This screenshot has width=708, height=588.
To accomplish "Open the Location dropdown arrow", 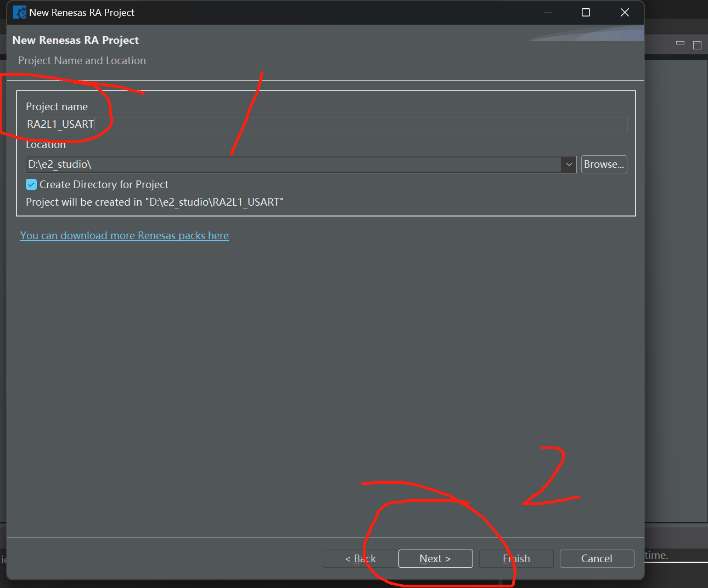I will [569, 165].
